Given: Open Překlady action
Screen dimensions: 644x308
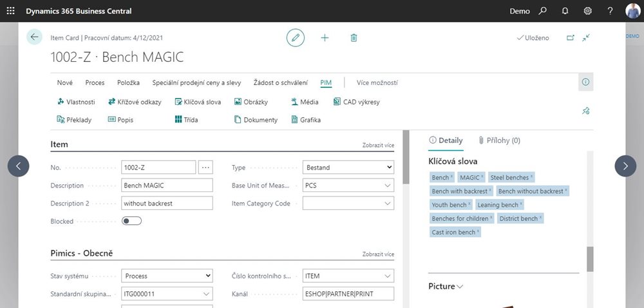Looking at the screenshot, I should pos(74,120).
